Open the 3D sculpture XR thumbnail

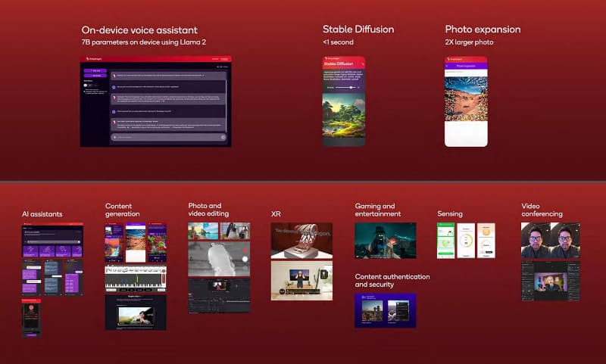pyautogui.click(x=301, y=241)
